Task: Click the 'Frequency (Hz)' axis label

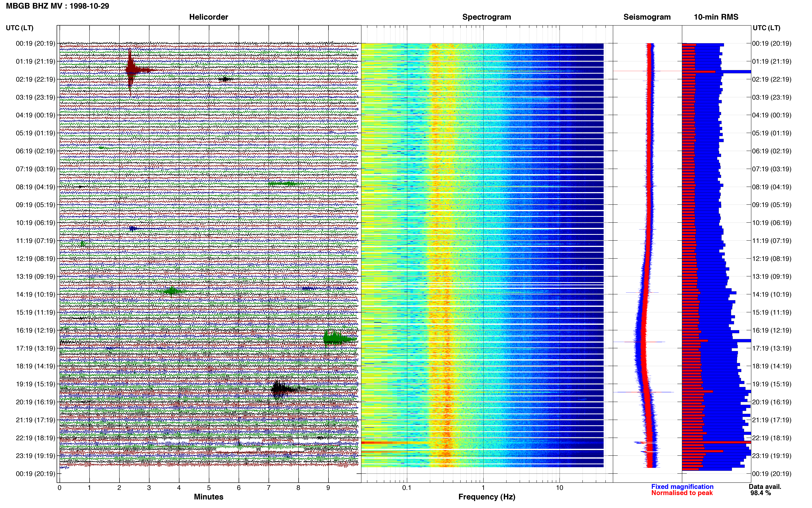Action: tap(487, 497)
